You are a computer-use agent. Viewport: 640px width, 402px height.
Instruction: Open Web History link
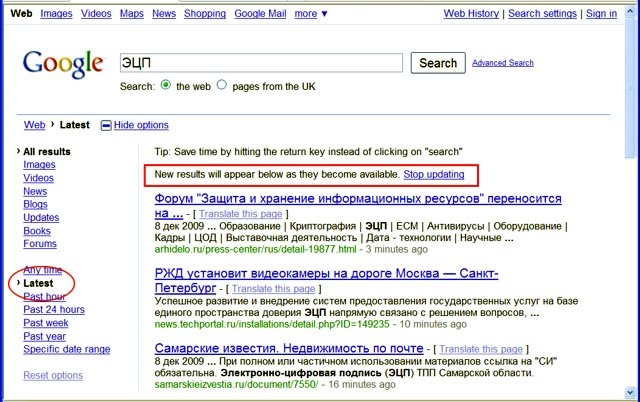(x=471, y=14)
